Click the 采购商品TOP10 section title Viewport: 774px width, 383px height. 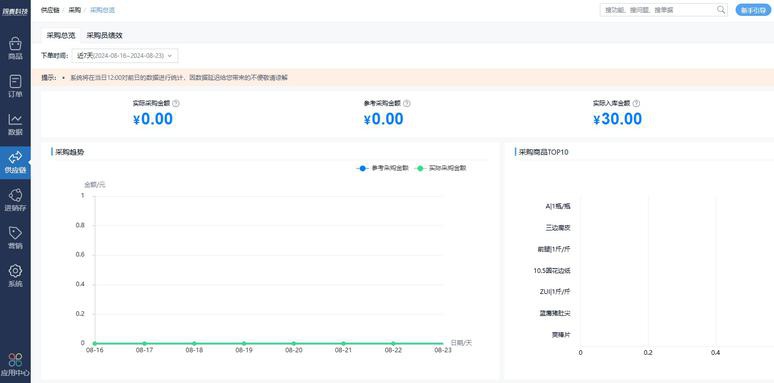pos(544,152)
